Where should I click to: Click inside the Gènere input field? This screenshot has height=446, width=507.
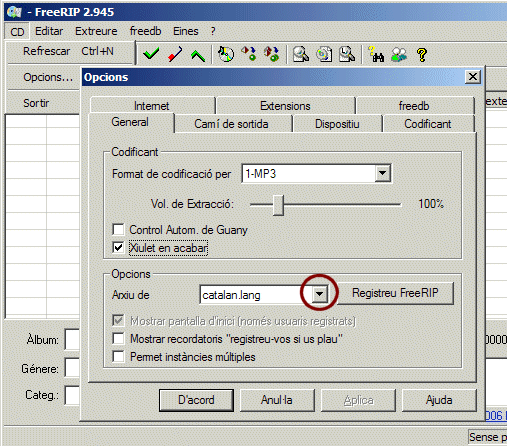[72, 368]
